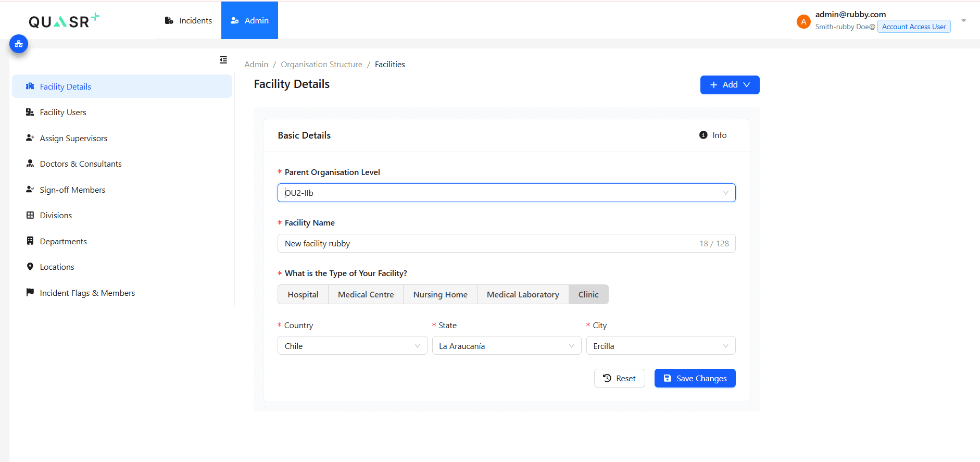Select Nursing Home facility type
The width and height of the screenshot is (980, 462).
(x=441, y=294)
